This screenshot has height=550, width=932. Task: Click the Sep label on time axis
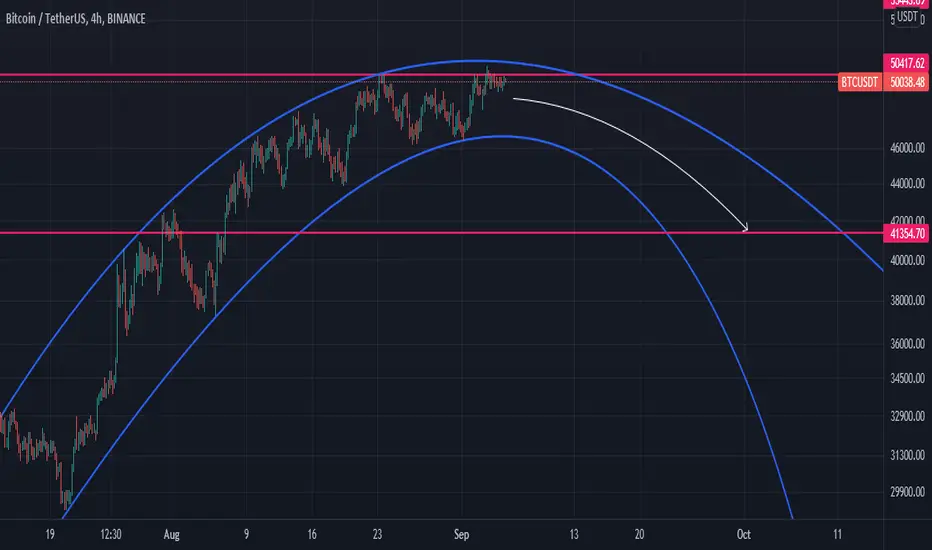[x=461, y=535]
